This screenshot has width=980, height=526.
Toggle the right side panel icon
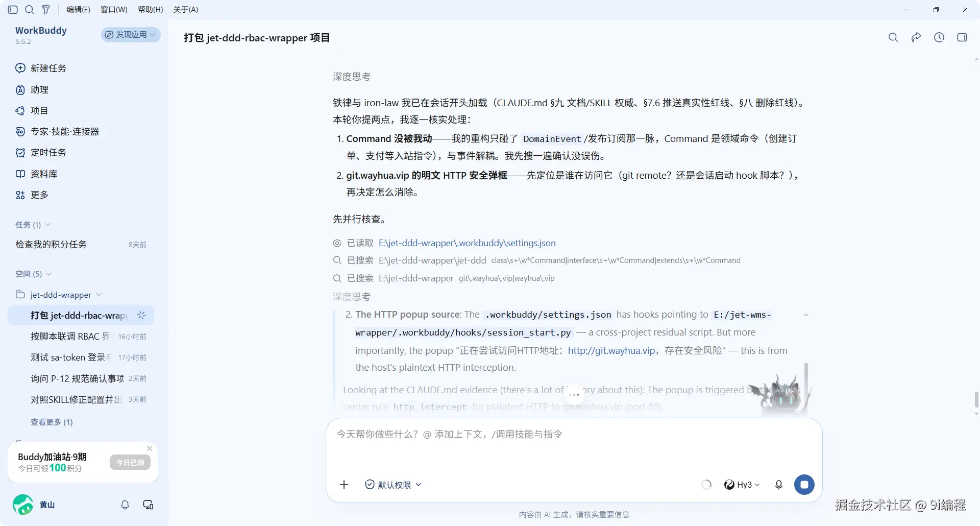962,37
